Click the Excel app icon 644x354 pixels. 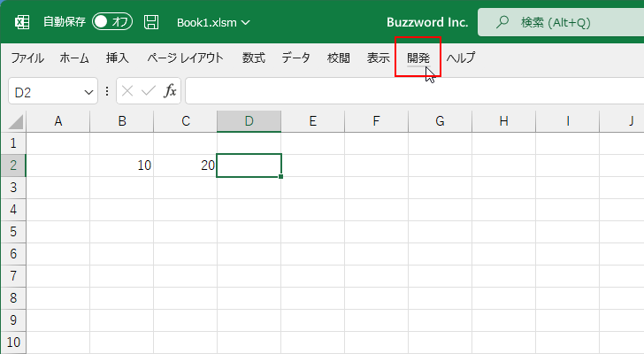[x=22, y=22]
